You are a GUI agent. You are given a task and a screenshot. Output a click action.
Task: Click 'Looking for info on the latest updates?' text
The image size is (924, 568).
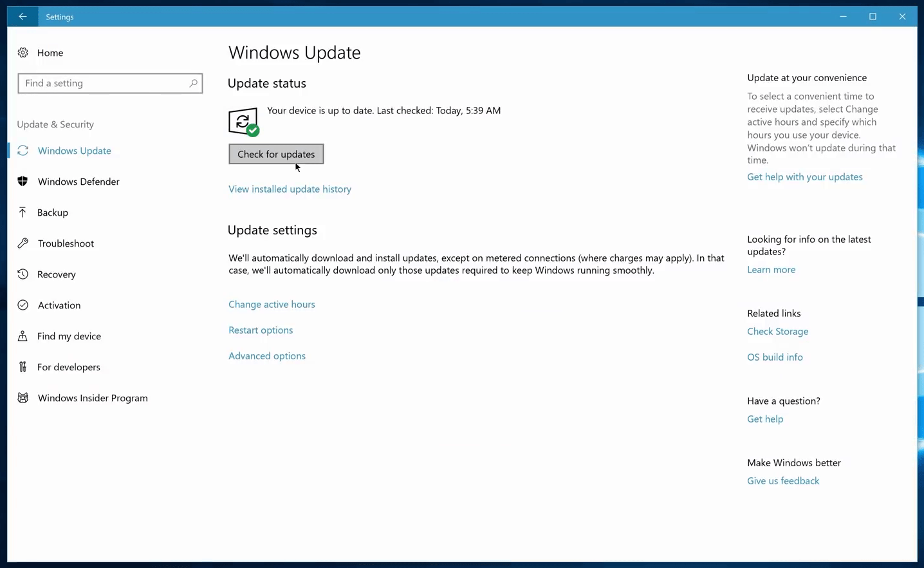tap(809, 245)
